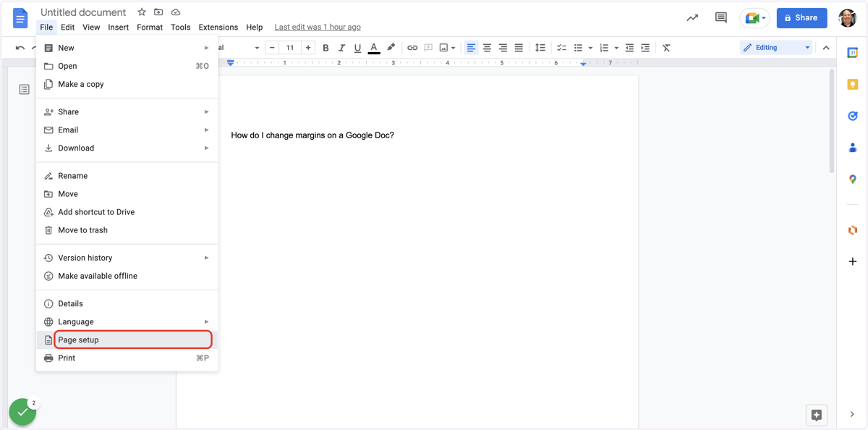Image resolution: width=868 pixels, height=430 pixels.
Task: Click the blue Share button
Action: point(801,18)
